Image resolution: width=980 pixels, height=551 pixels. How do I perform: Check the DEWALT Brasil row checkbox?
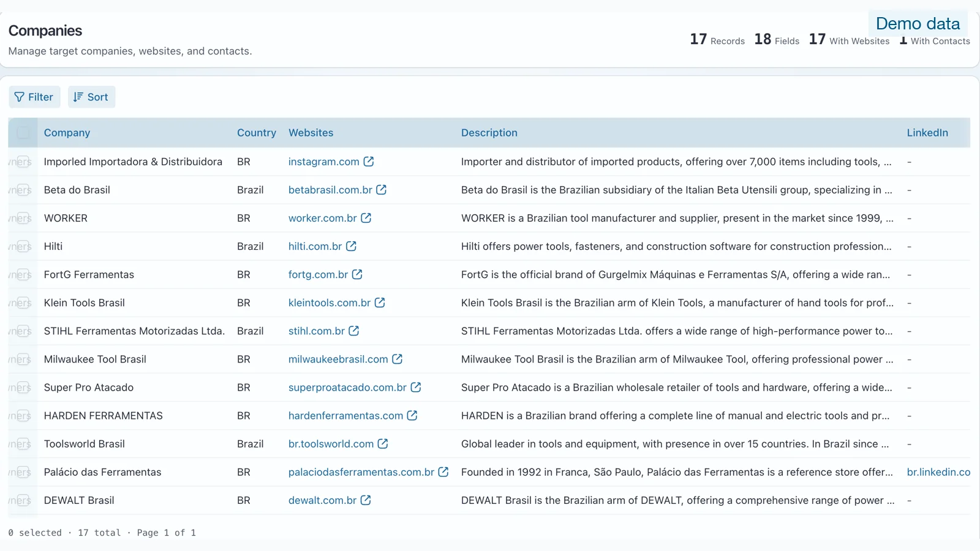pyautogui.click(x=23, y=500)
